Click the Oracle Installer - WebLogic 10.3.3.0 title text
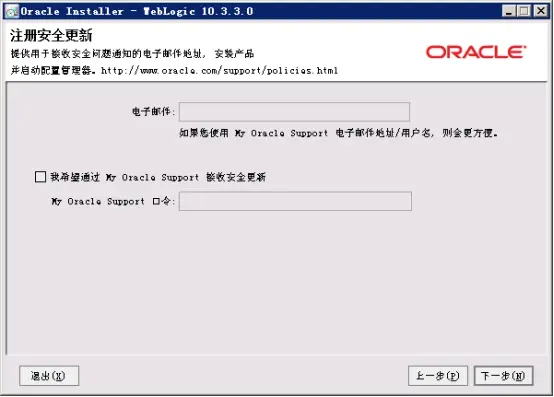554x397 pixels. pos(137,11)
